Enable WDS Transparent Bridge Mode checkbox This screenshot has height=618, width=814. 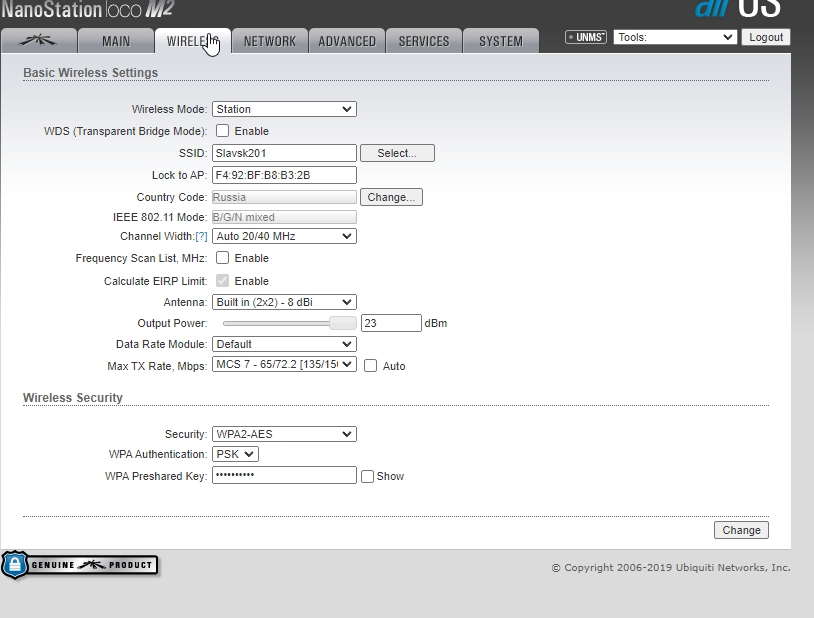click(222, 131)
